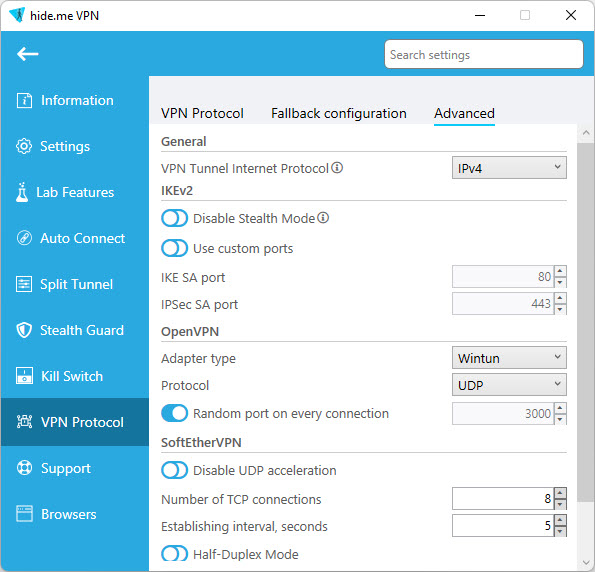Click the Settings gear icon
Viewport: 595px width, 572px height.
tap(24, 147)
